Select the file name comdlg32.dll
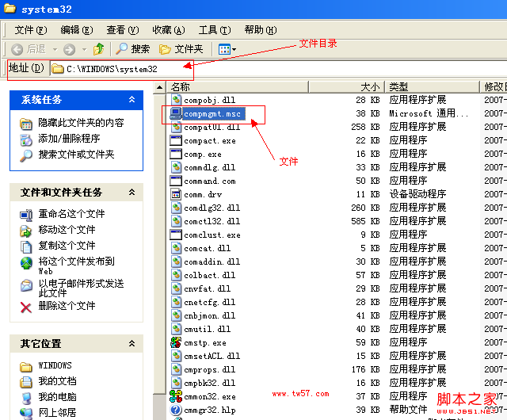Viewport: 507px width, 420px height. (x=212, y=208)
